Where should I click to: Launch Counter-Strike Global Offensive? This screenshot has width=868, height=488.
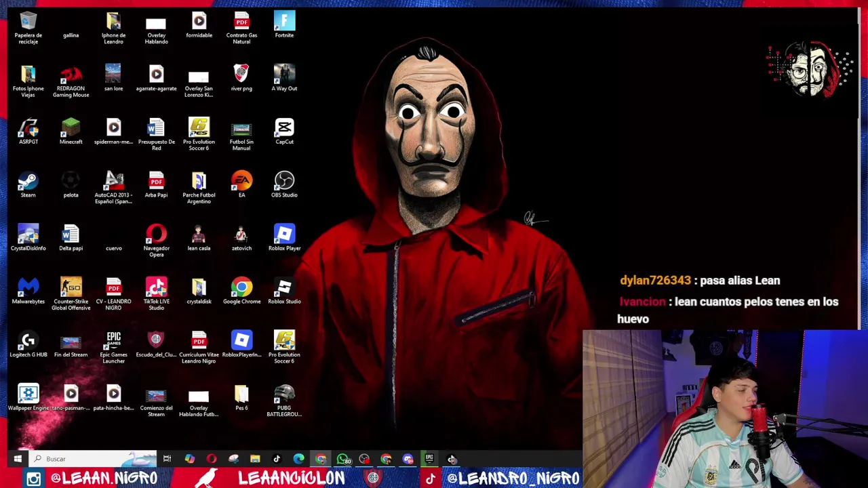(71, 293)
